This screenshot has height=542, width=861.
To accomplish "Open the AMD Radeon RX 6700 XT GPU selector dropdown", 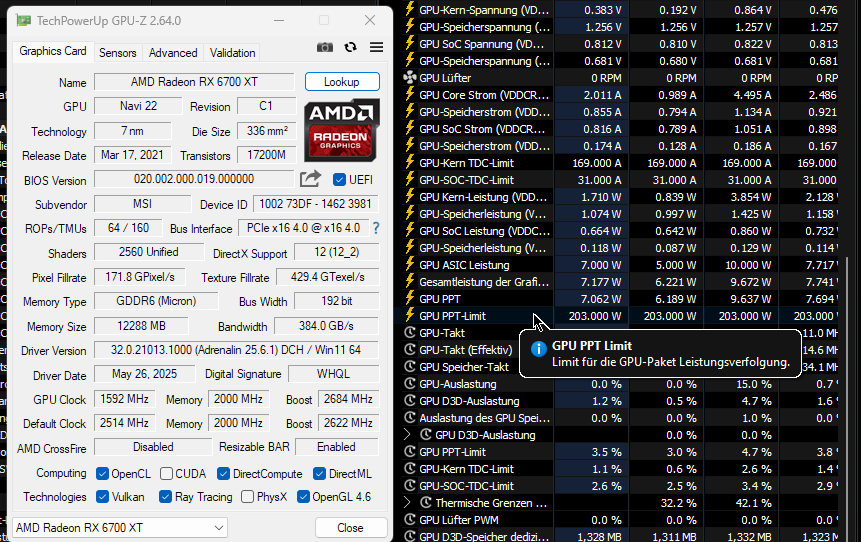I will tap(120, 528).
